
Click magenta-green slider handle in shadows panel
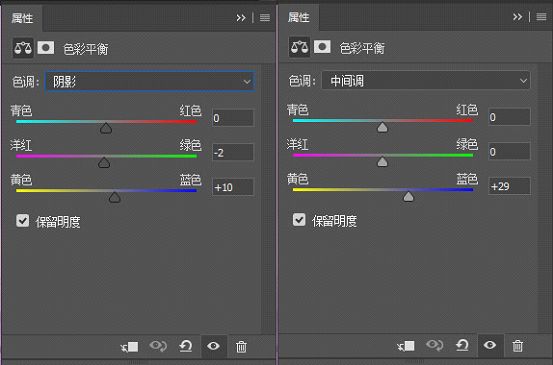point(104,163)
